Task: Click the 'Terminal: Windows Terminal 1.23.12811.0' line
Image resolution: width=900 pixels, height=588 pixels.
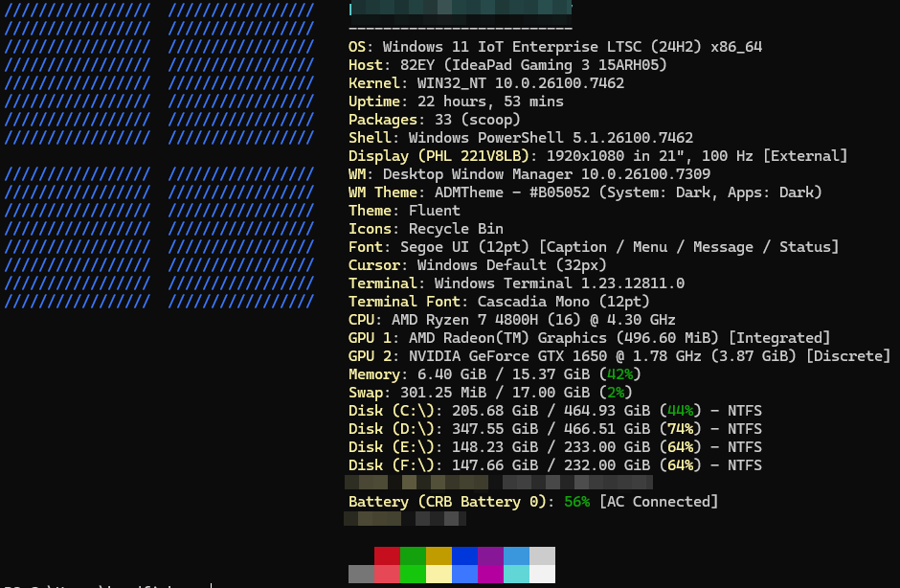Action: tap(516, 283)
